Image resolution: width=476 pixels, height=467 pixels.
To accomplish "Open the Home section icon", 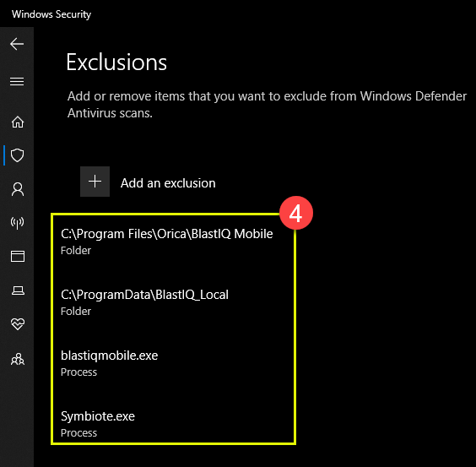I will pos(18,122).
